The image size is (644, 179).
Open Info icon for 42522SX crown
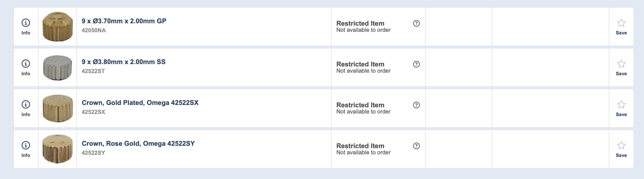click(x=26, y=105)
